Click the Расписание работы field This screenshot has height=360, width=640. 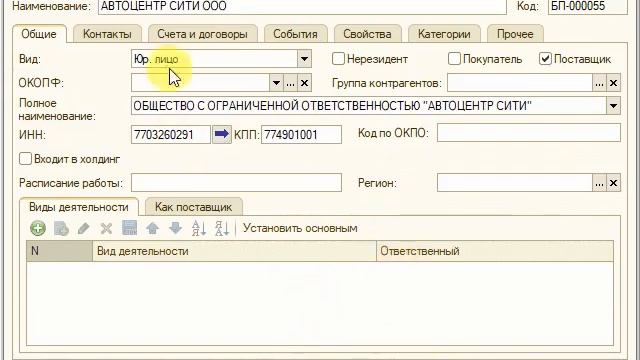pos(236,182)
